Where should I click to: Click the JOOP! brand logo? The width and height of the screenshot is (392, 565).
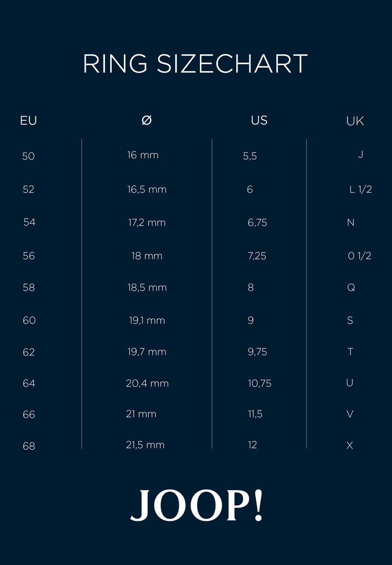click(x=196, y=505)
